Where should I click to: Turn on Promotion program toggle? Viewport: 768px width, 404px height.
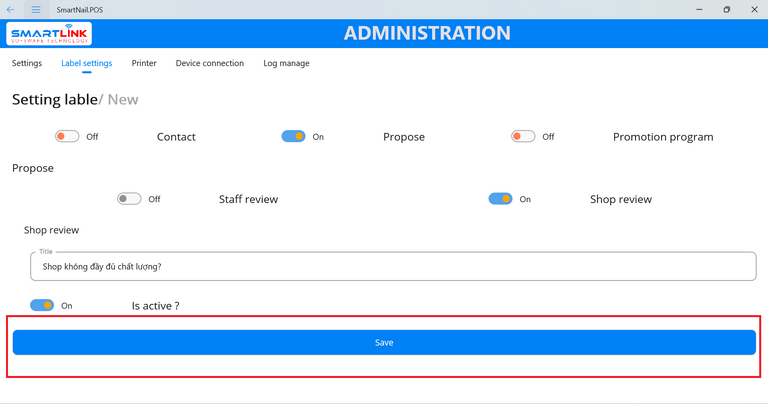tap(523, 137)
